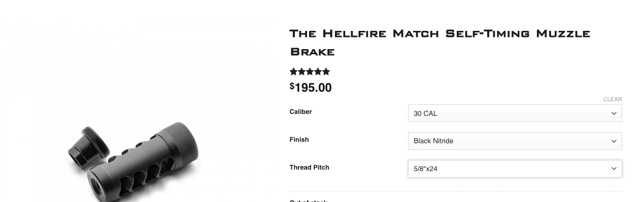Click the Out of stock notice
The image size is (644, 202).
[x=308, y=200]
